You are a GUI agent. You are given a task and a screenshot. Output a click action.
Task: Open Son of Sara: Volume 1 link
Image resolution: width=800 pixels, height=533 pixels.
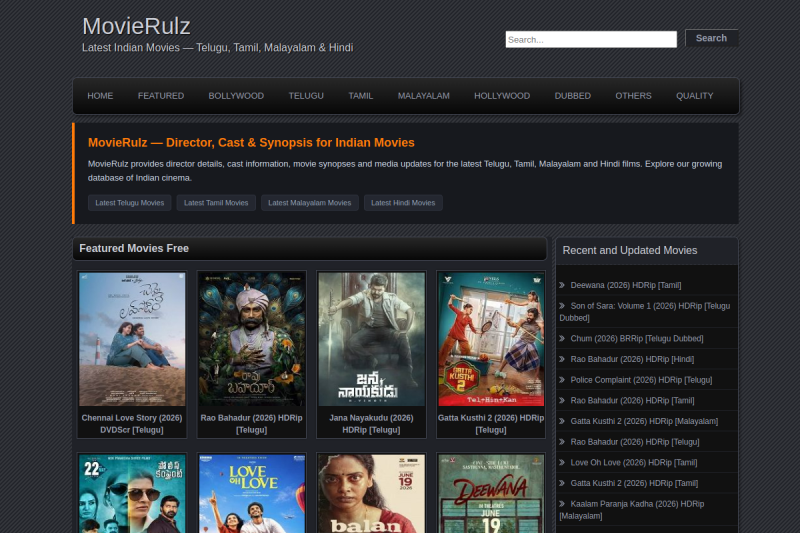click(x=645, y=312)
